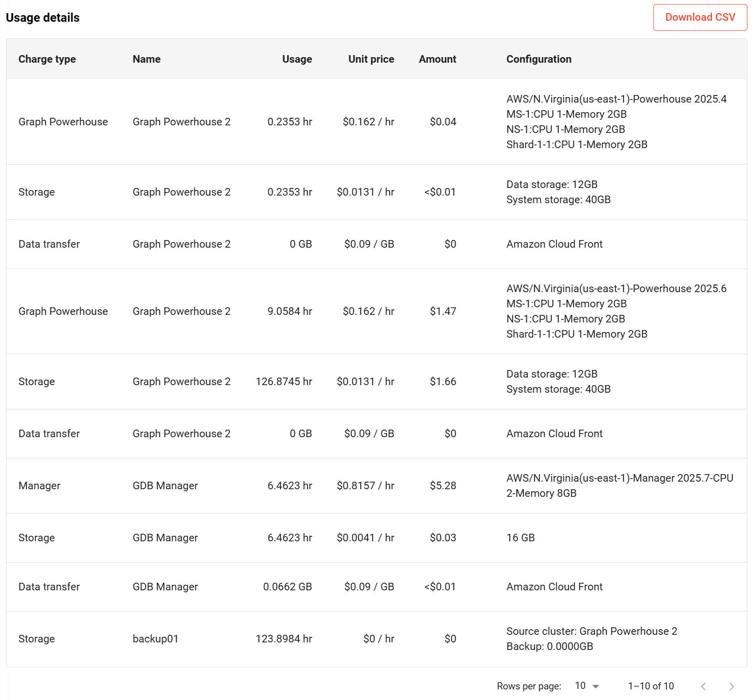Click the Configuration column header

click(539, 59)
